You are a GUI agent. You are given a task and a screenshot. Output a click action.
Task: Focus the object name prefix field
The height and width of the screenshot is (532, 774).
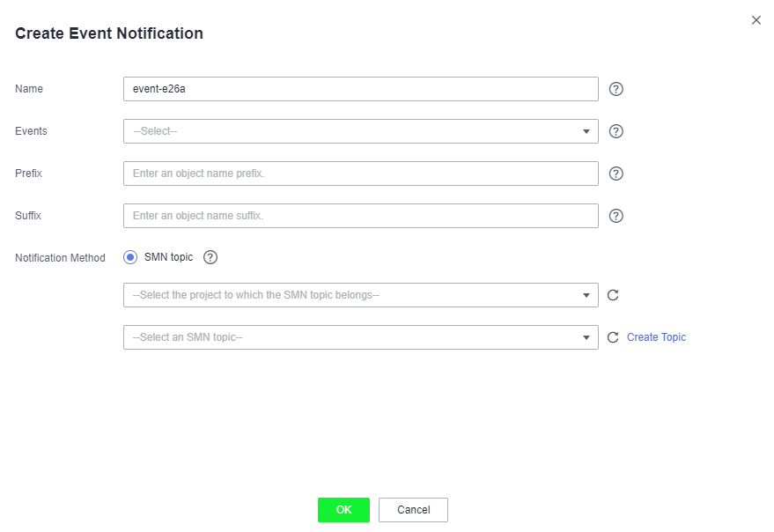[x=361, y=174]
